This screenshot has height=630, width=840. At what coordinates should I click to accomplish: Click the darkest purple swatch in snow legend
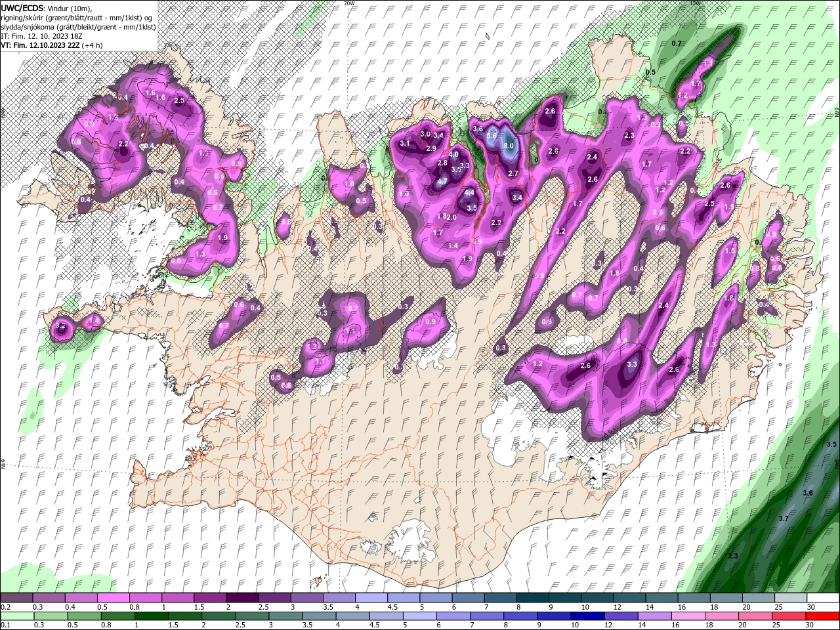coord(241,598)
